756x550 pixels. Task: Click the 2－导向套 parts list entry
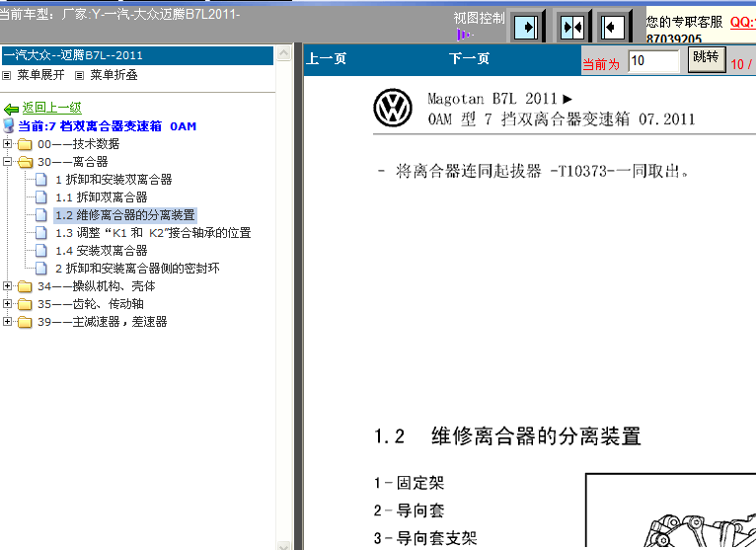pyautogui.click(x=409, y=511)
